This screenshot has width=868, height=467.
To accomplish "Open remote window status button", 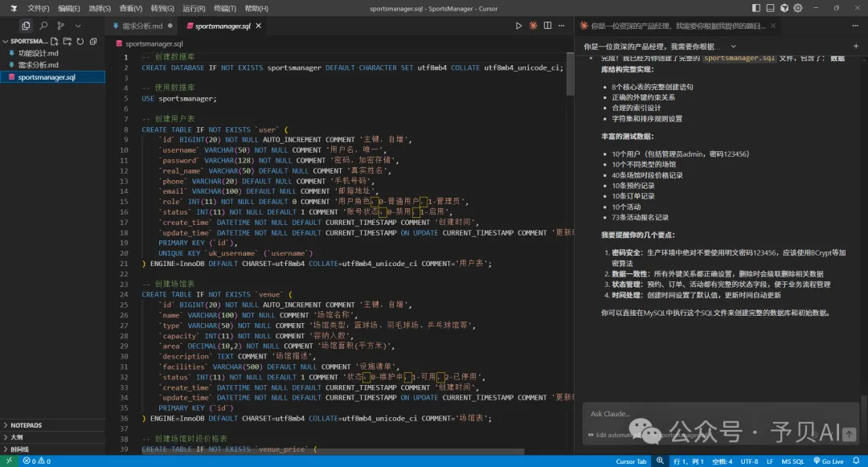I will pyautogui.click(x=10, y=461).
